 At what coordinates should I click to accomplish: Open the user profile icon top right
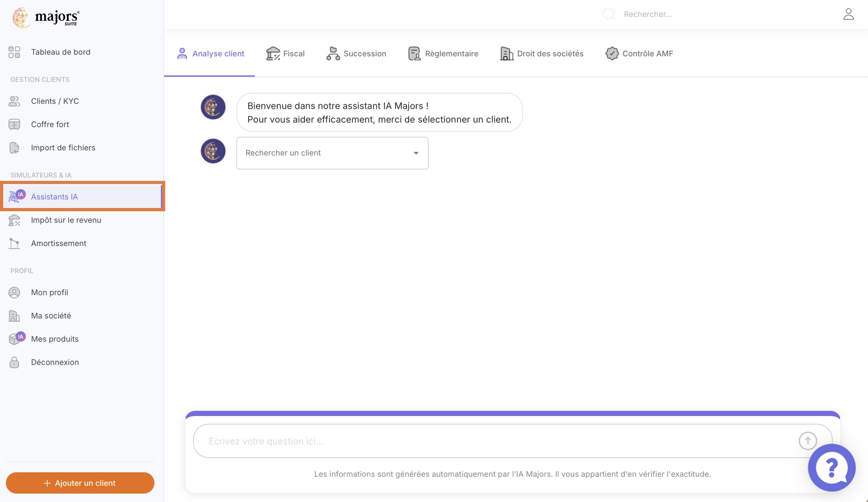(849, 14)
